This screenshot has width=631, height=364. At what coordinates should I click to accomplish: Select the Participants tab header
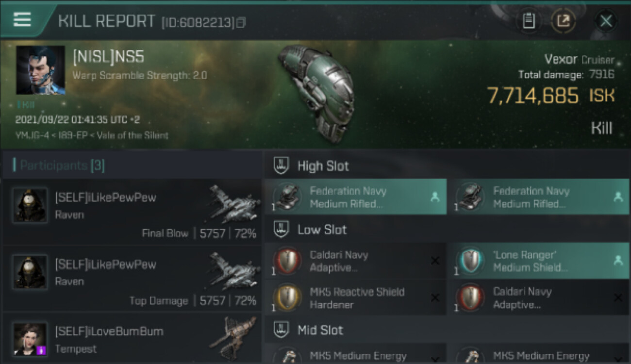click(62, 165)
